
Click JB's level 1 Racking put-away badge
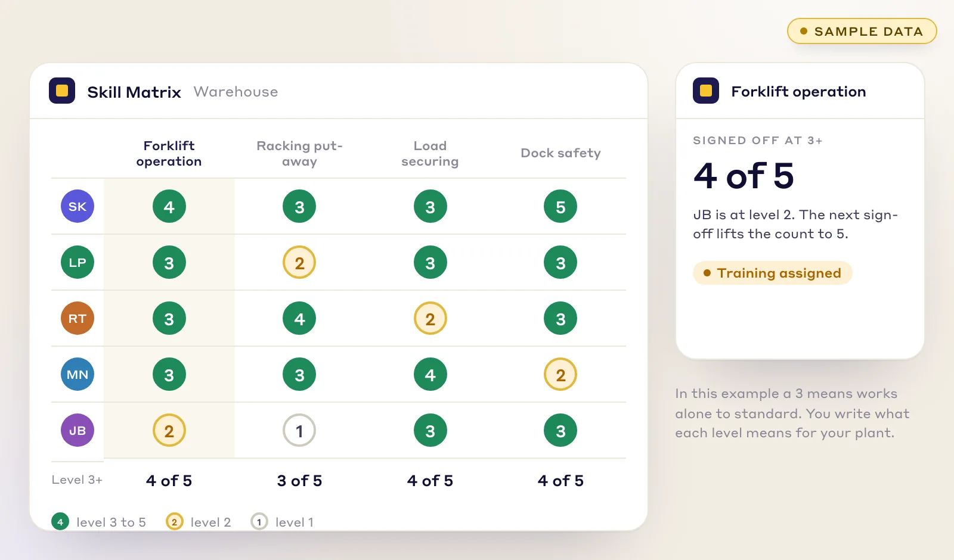click(299, 430)
